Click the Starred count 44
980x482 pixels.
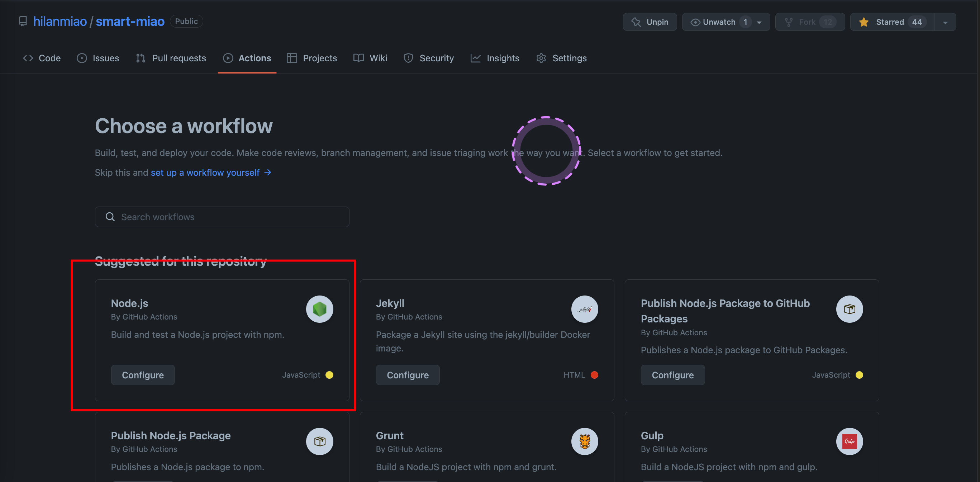click(x=917, y=22)
